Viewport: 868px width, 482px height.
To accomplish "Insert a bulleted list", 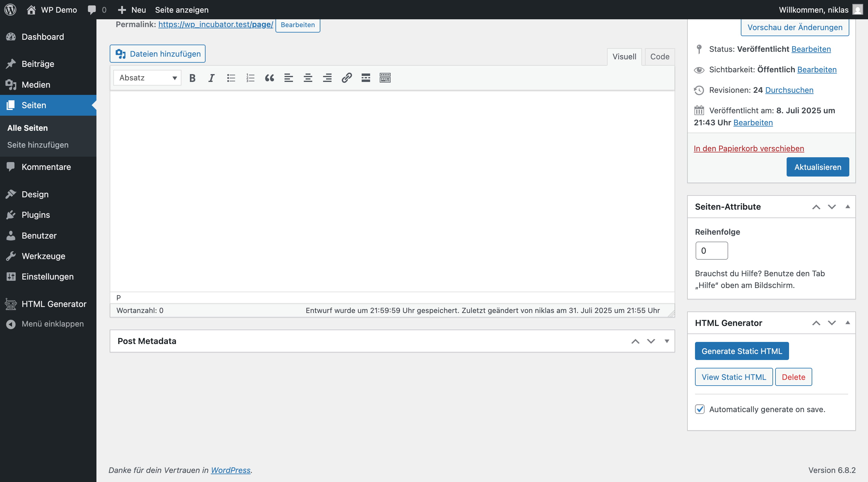I will (x=231, y=78).
